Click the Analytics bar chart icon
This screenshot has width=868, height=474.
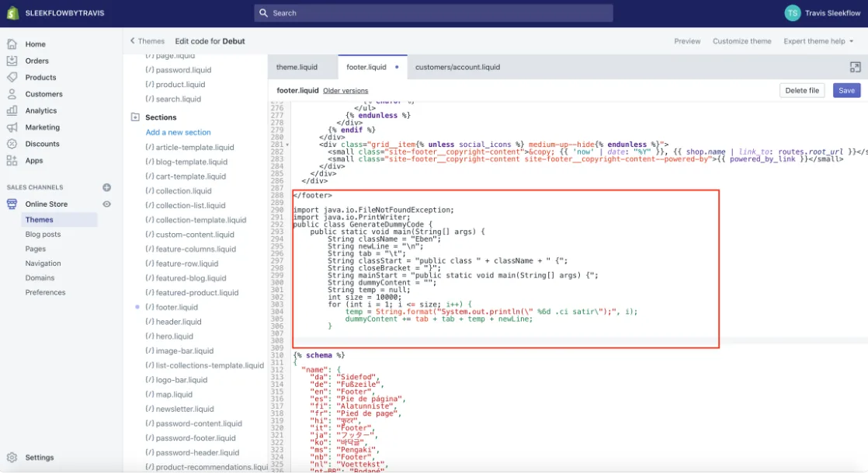12,110
